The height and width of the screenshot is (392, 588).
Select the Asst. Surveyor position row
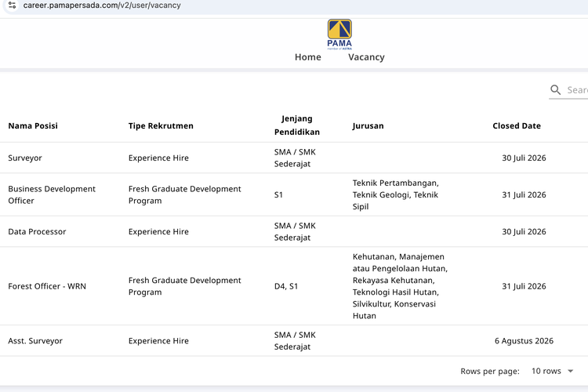pos(294,340)
